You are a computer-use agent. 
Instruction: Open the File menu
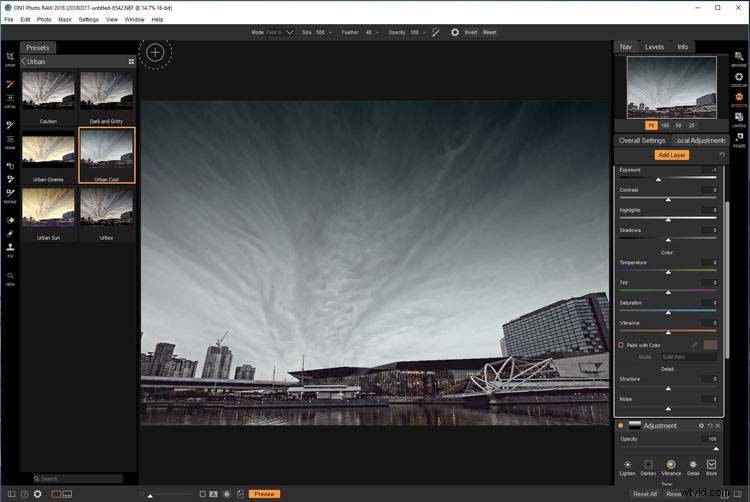[x=9, y=20]
